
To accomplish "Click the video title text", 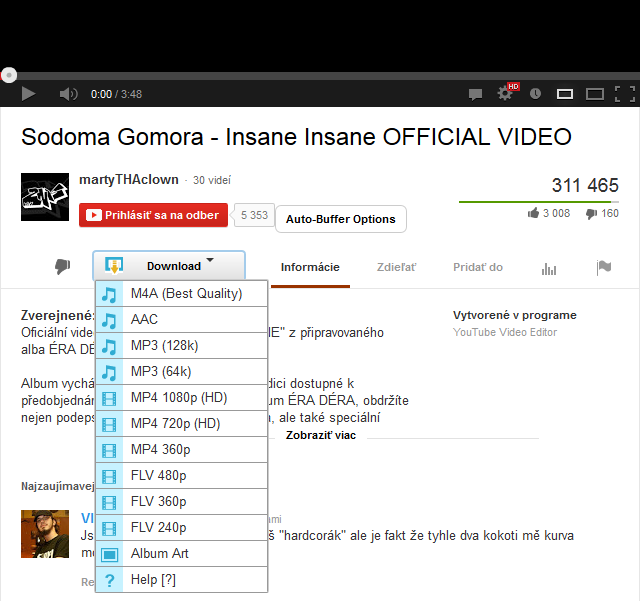I will pyautogui.click(x=296, y=137).
